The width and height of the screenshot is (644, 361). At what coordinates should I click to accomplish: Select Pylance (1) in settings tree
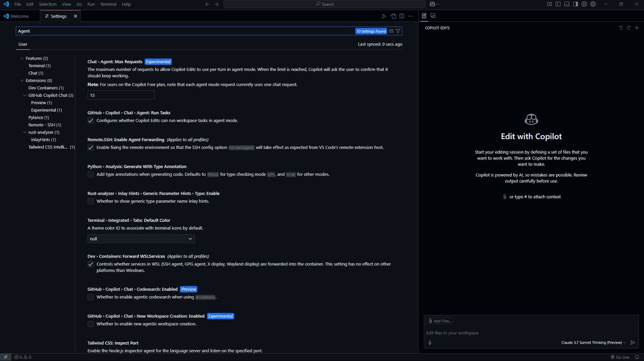(x=39, y=117)
